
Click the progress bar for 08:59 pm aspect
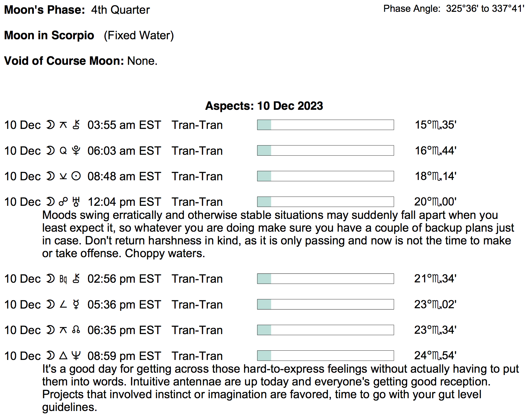[325, 355]
